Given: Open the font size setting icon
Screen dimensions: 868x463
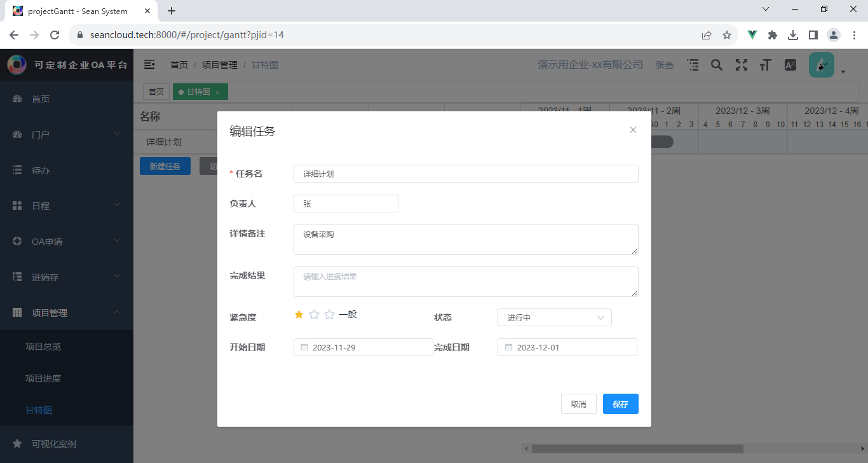Looking at the screenshot, I should pyautogui.click(x=766, y=65).
